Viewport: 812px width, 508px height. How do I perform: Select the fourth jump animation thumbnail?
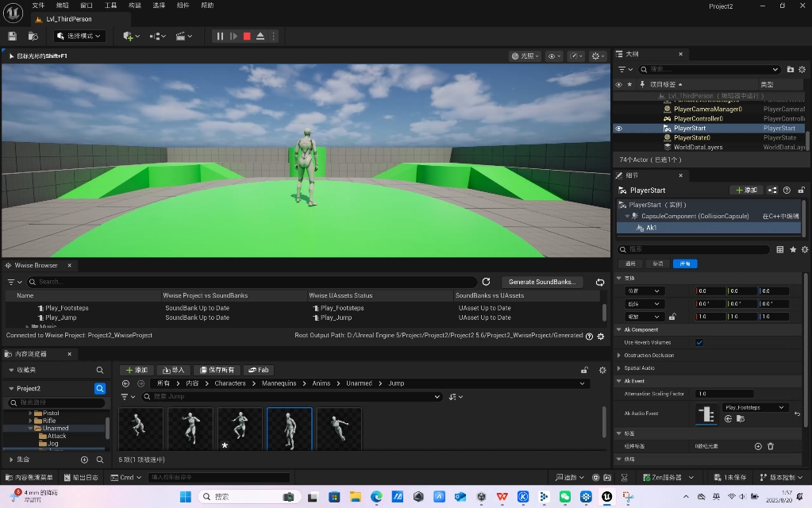[290, 429]
